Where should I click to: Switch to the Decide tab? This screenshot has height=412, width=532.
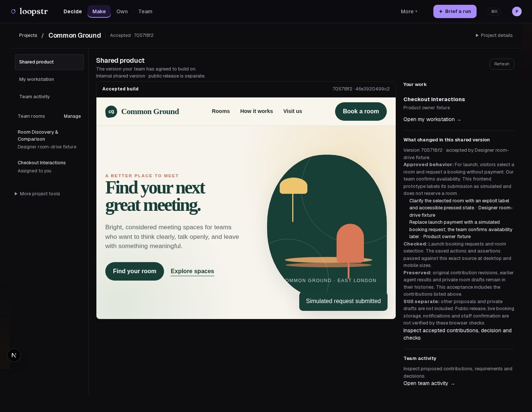click(x=73, y=11)
